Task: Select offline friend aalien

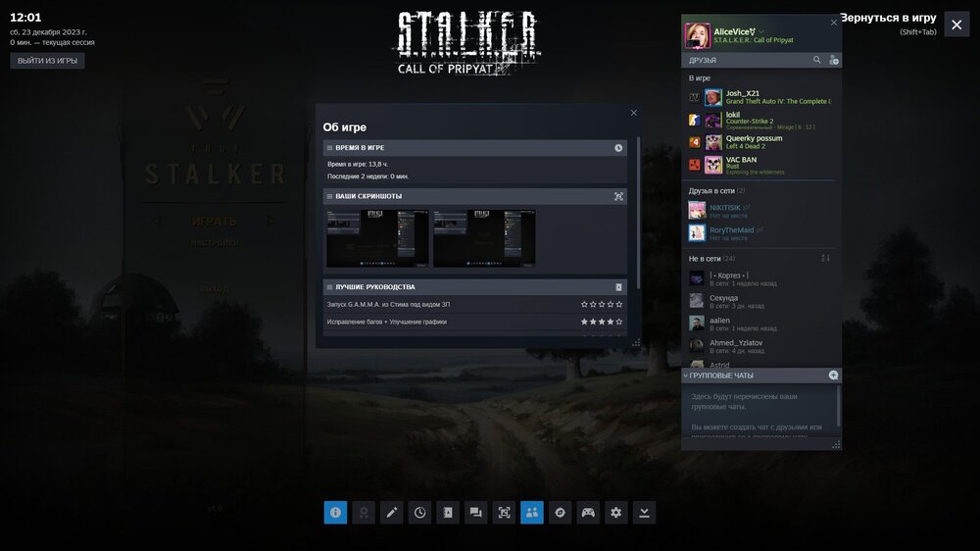Action: point(761,324)
